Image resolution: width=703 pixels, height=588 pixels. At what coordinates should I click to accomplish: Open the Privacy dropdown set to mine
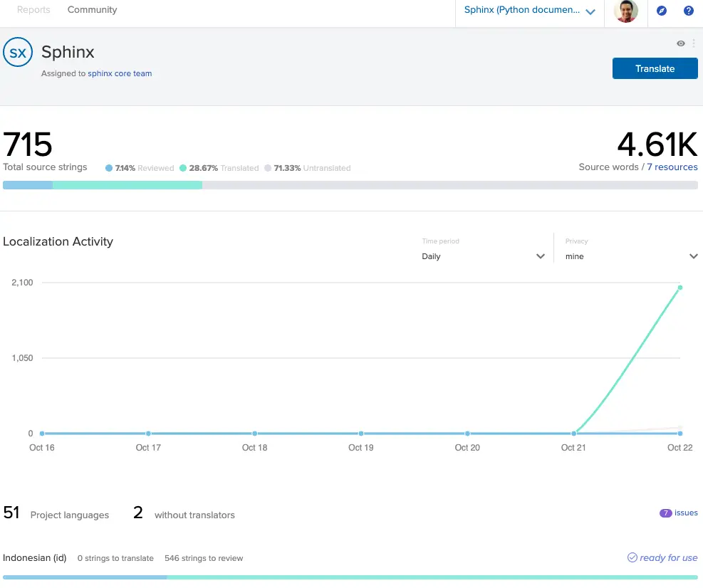click(x=631, y=256)
